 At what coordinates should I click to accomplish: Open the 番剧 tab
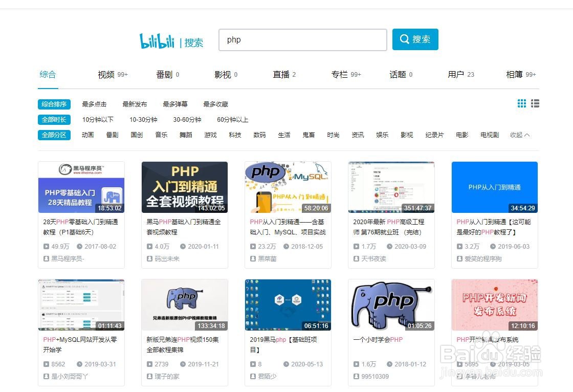167,75
